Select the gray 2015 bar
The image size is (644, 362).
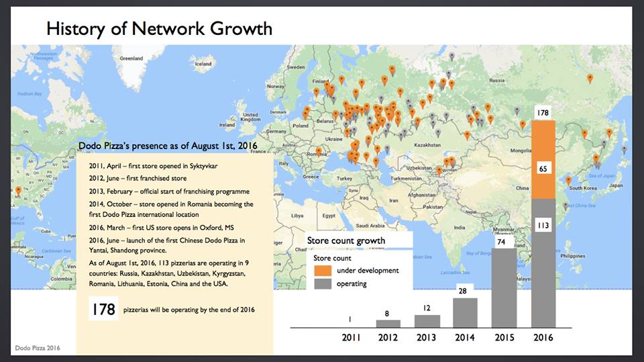pos(504,289)
